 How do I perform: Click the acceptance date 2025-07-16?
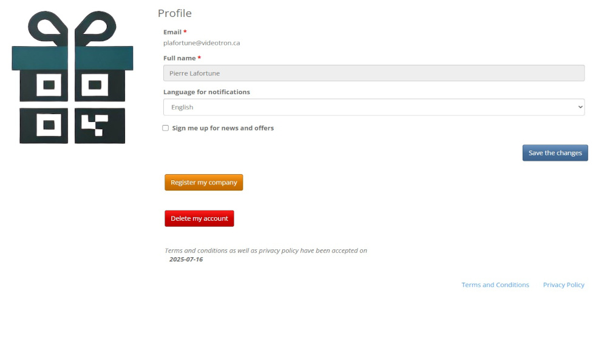click(x=186, y=259)
